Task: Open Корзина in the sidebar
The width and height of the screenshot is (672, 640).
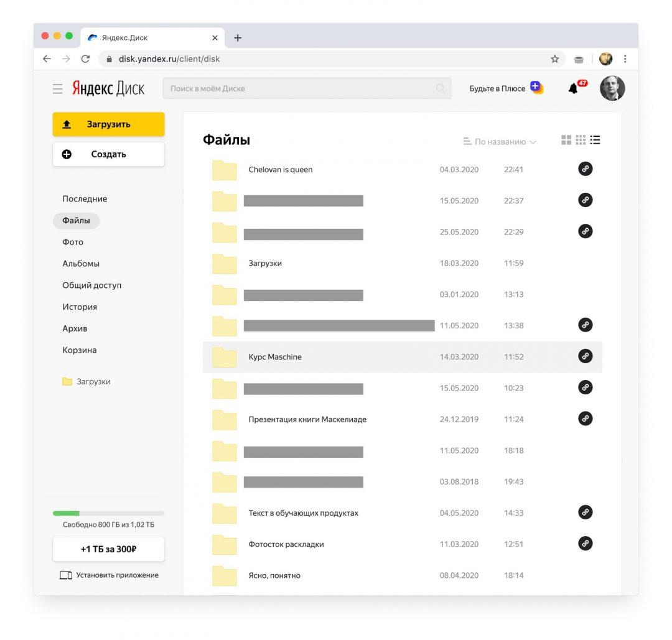Action: point(79,350)
